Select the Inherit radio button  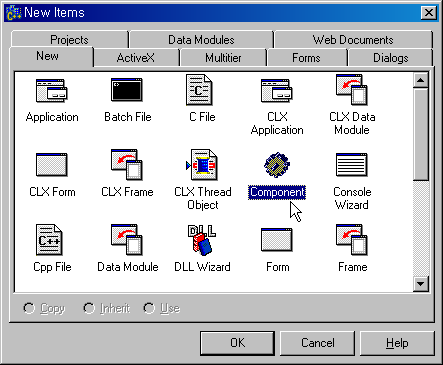point(89,308)
